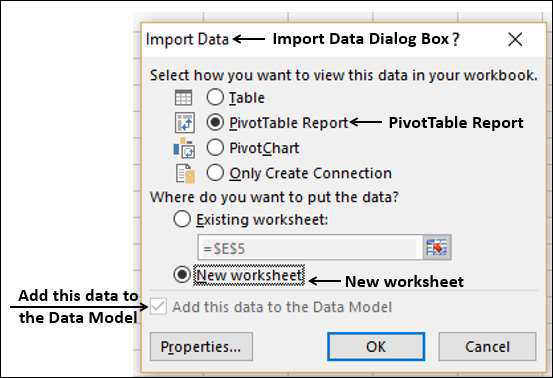Select the Table radio button
This screenshot has width=553, height=378.
point(215,97)
